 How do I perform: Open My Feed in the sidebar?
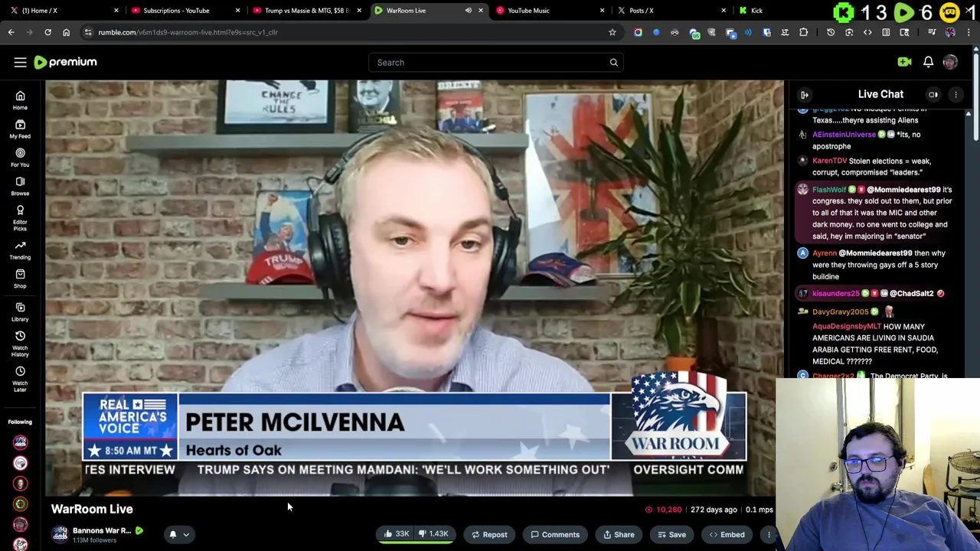(20, 129)
